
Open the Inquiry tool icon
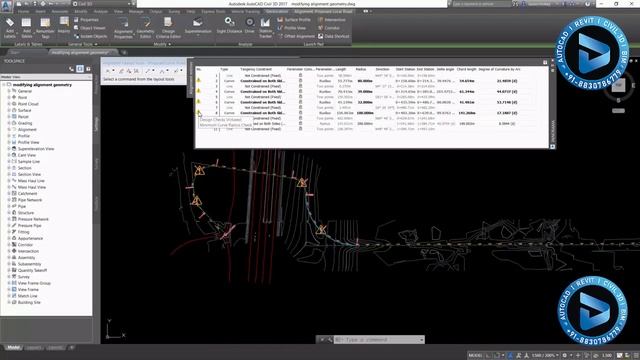point(64,25)
